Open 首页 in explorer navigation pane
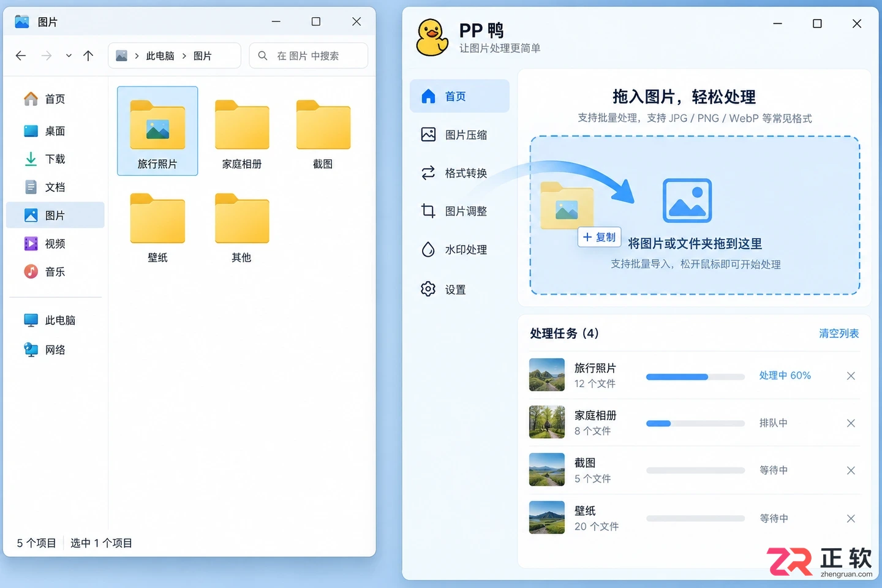This screenshot has height=588, width=882. click(x=55, y=99)
